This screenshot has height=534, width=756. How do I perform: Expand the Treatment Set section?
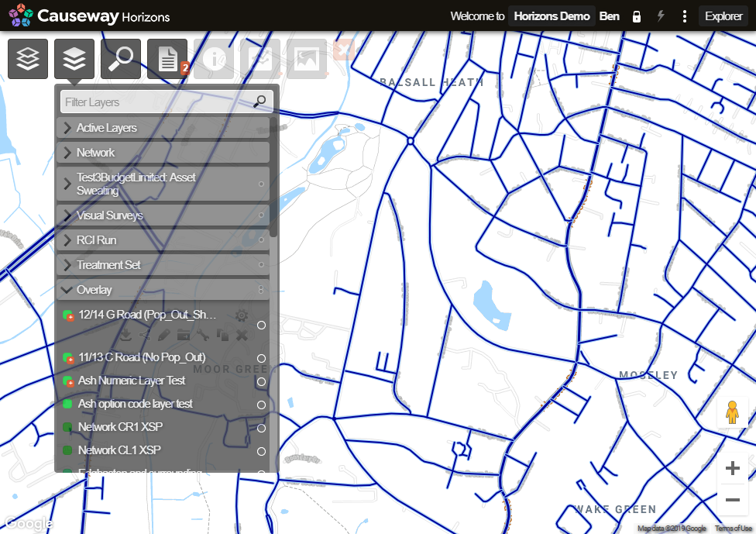(x=68, y=264)
